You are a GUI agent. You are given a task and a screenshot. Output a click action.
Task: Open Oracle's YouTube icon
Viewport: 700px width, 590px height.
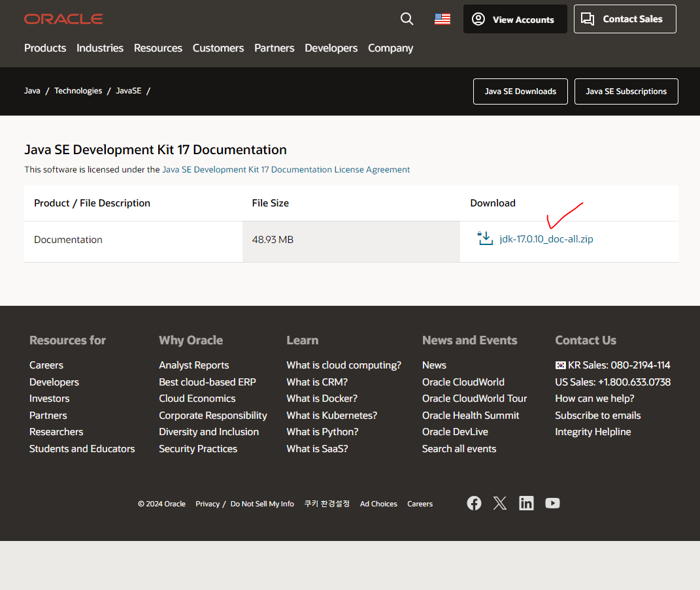553,503
